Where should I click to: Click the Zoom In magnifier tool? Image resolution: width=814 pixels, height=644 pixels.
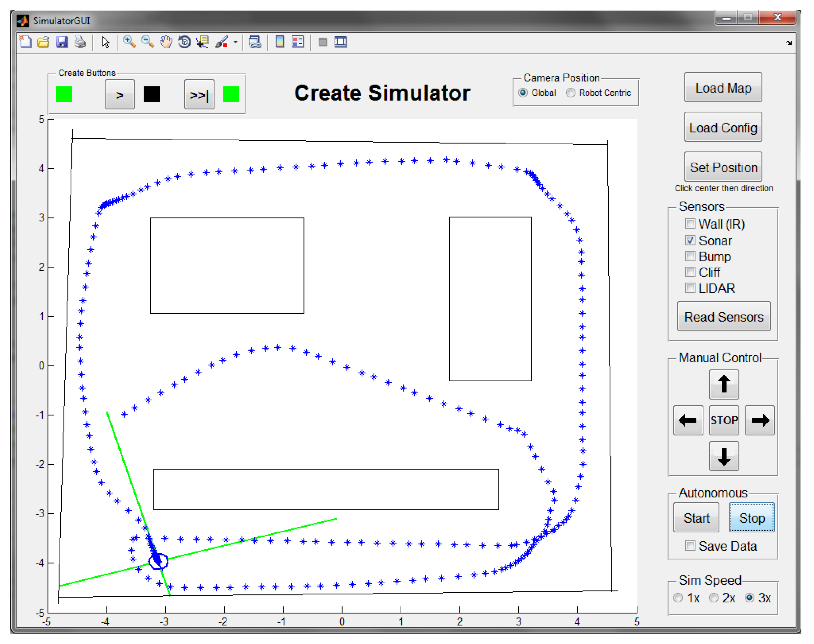click(x=129, y=42)
